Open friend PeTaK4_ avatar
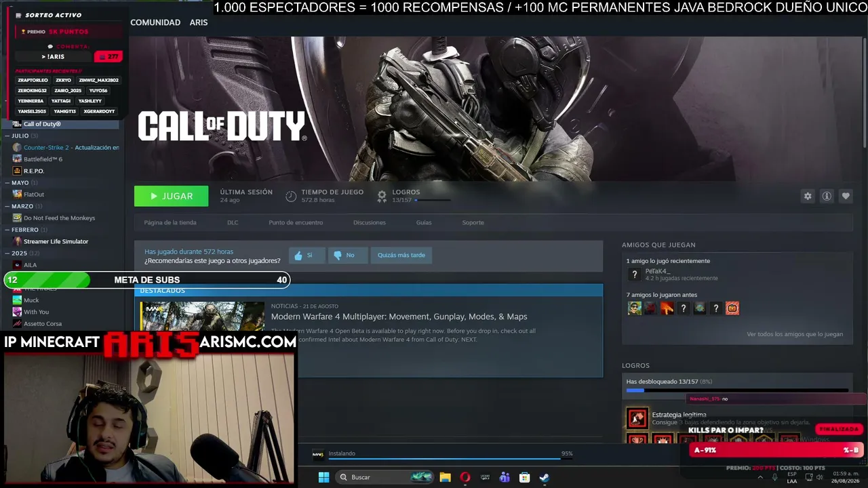 point(634,274)
